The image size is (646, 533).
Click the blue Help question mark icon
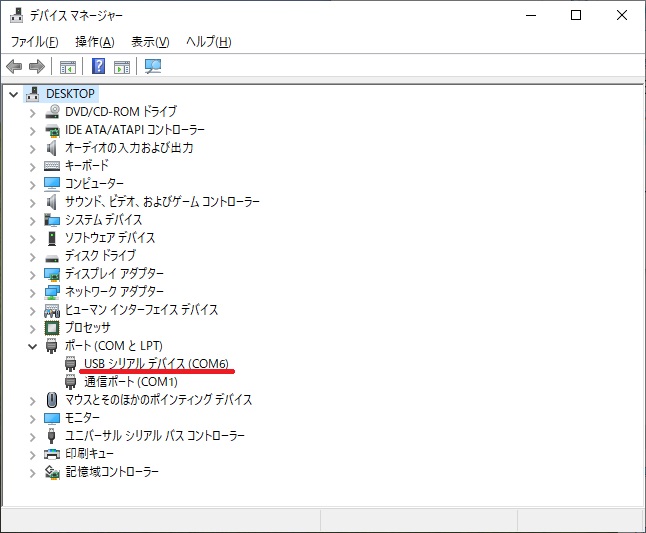point(98,66)
